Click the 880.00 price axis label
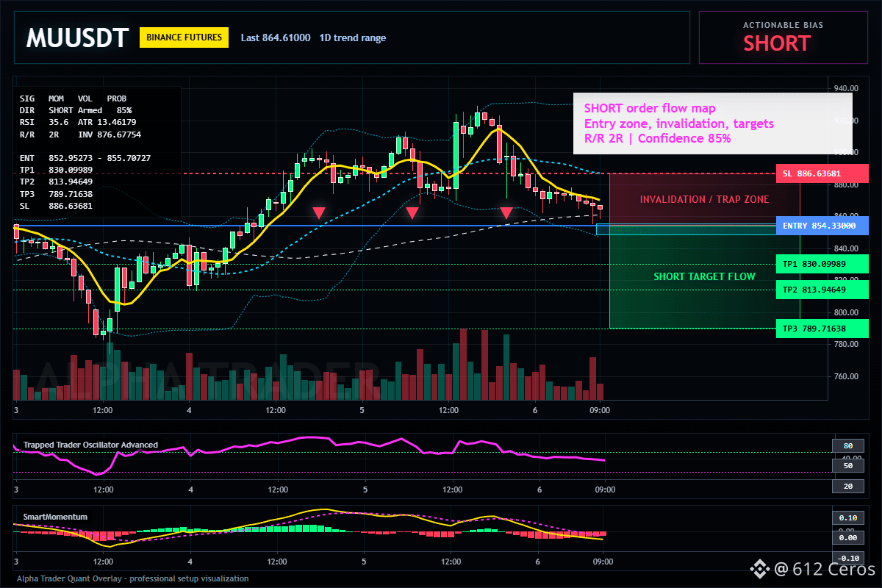Viewport: 882px width, 588px height. pos(845,184)
